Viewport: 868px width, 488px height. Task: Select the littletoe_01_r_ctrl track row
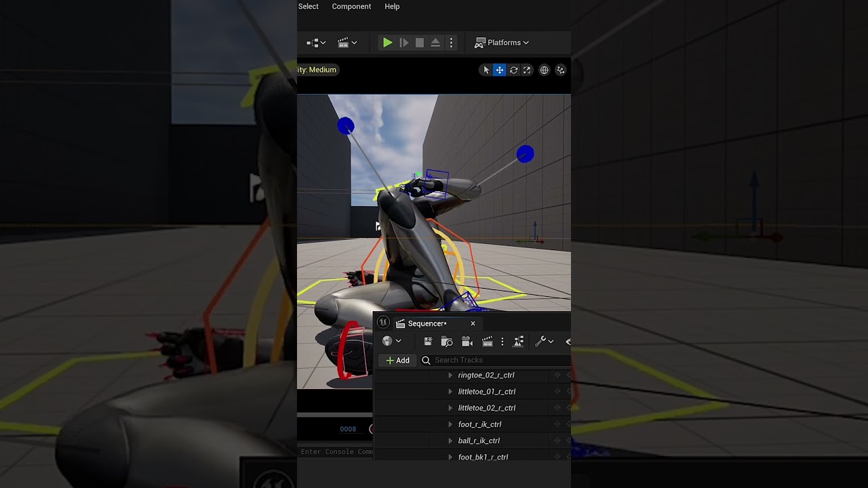pos(473,392)
